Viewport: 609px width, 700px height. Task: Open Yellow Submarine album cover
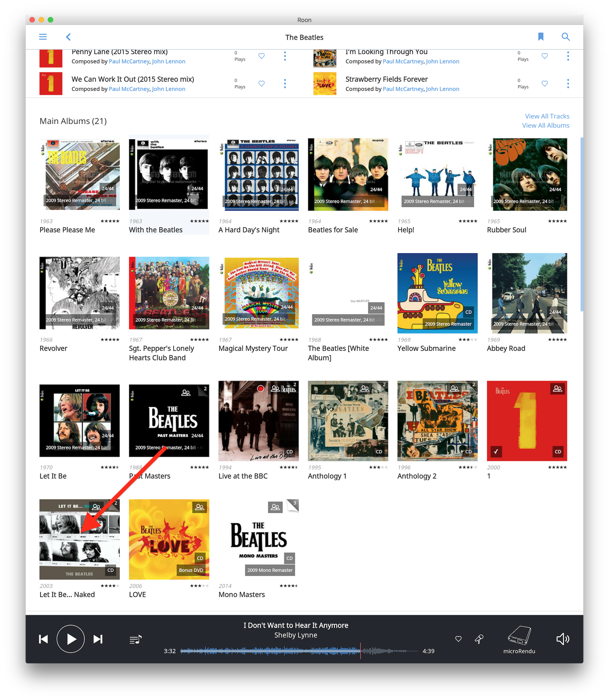coord(437,293)
